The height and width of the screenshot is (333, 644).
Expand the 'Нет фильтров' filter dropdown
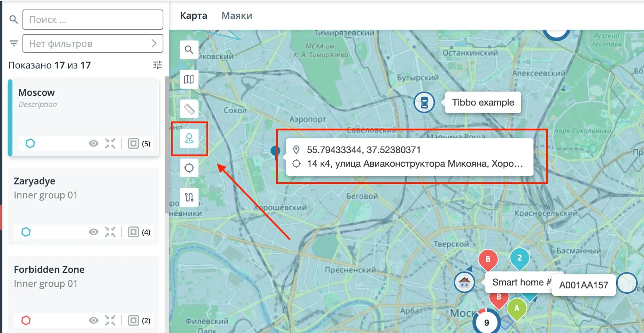click(x=93, y=44)
